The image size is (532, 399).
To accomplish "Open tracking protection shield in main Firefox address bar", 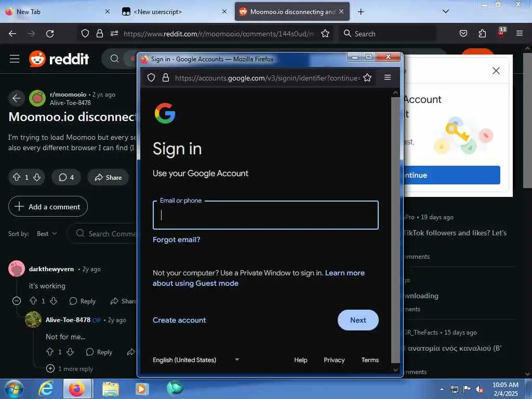I will pyautogui.click(x=85, y=33).
